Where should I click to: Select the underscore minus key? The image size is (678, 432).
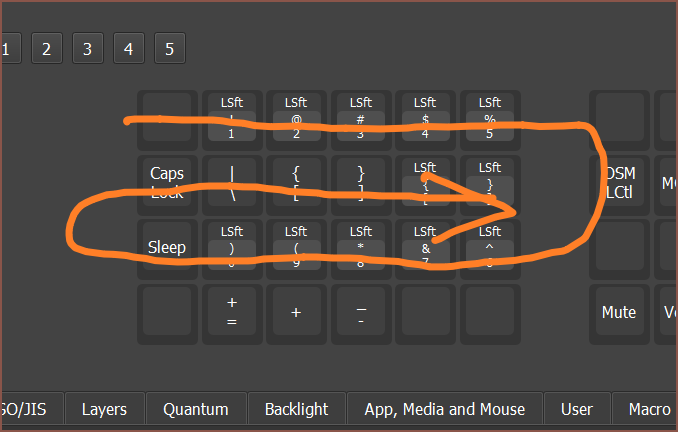click(361, 312)
